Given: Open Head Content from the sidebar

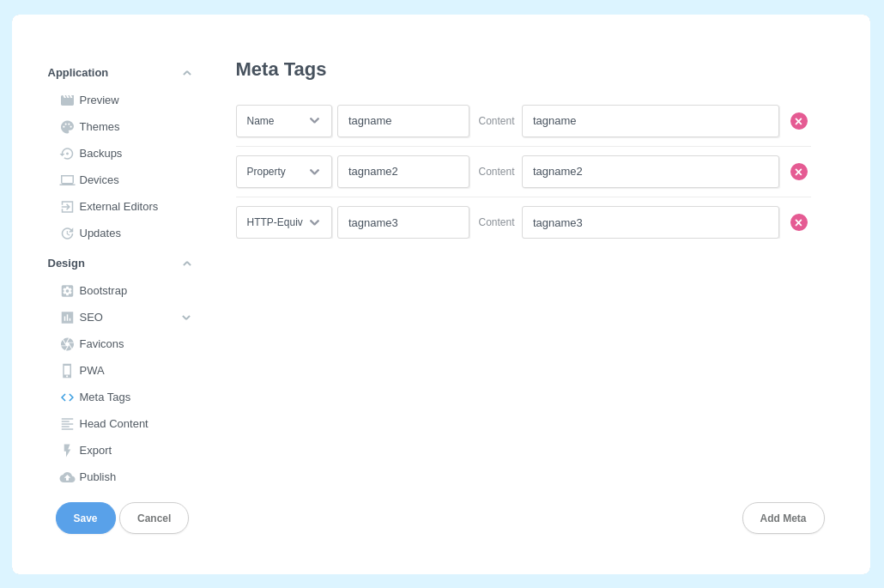Looking at the screenshot, I should pos(113,423).
